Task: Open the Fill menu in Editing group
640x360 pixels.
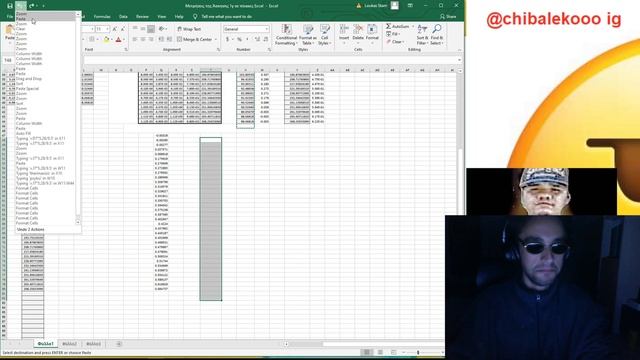Action: (392, 34)
